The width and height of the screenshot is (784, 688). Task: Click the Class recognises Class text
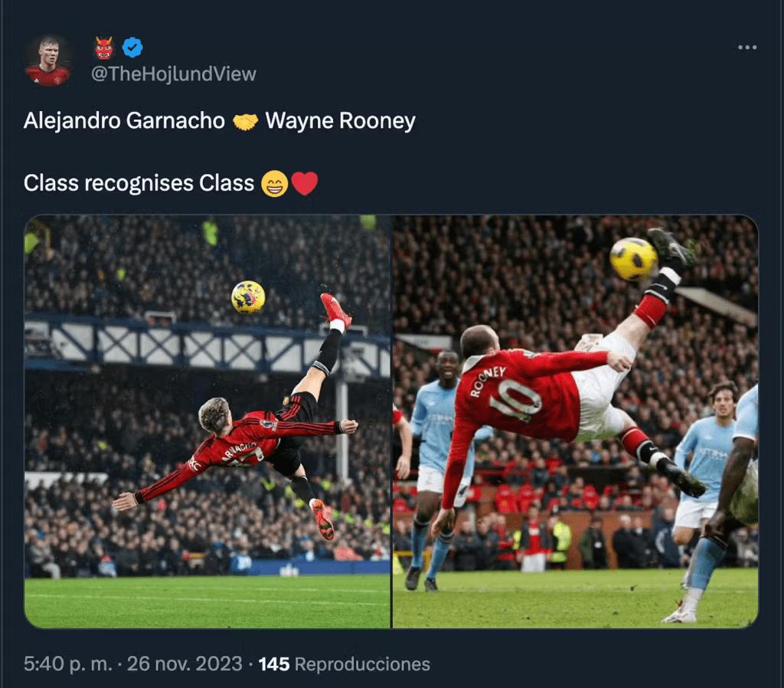click(139, 183)
